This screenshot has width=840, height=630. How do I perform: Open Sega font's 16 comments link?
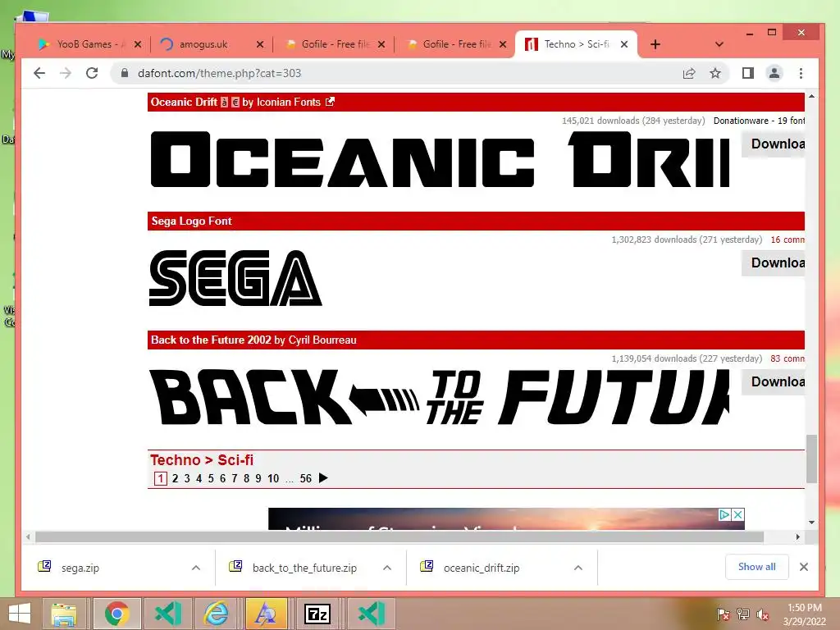[787, 240]
